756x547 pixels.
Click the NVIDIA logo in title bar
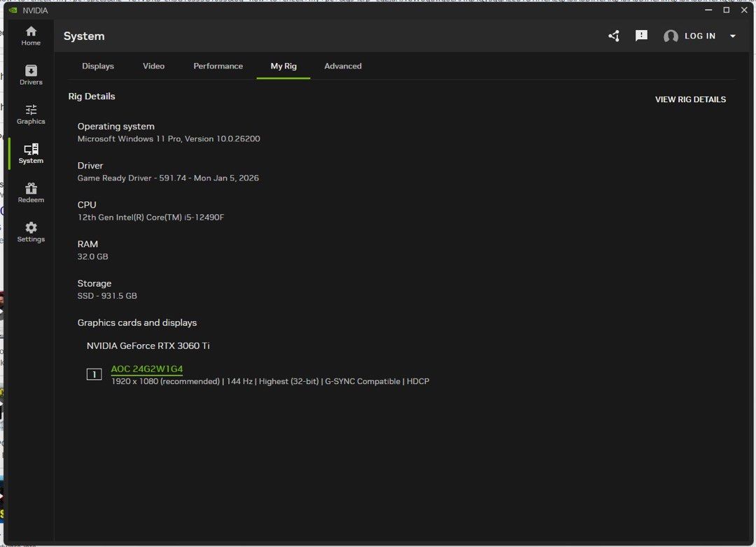tap(13, 10)
